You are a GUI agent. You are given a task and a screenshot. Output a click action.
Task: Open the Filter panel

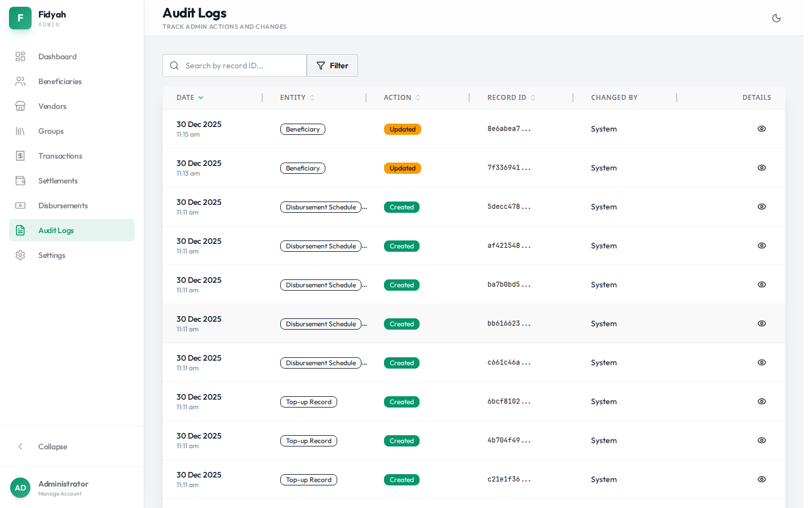[332, 65]
